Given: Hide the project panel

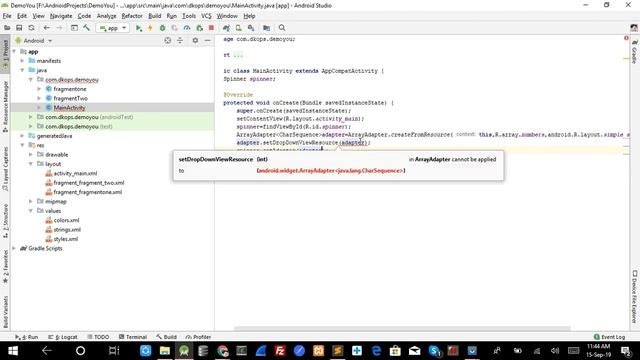Looking at the screenshot, I should [x=207, y=40].
